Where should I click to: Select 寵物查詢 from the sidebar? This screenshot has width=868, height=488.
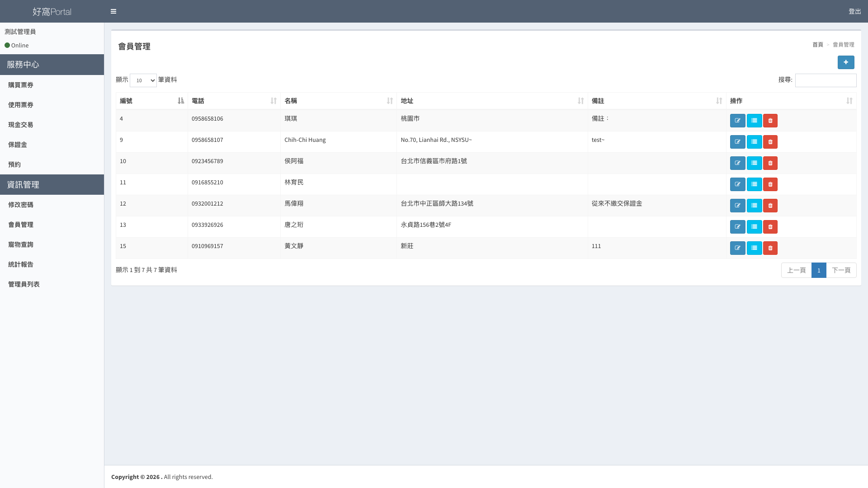click(21, 244)
